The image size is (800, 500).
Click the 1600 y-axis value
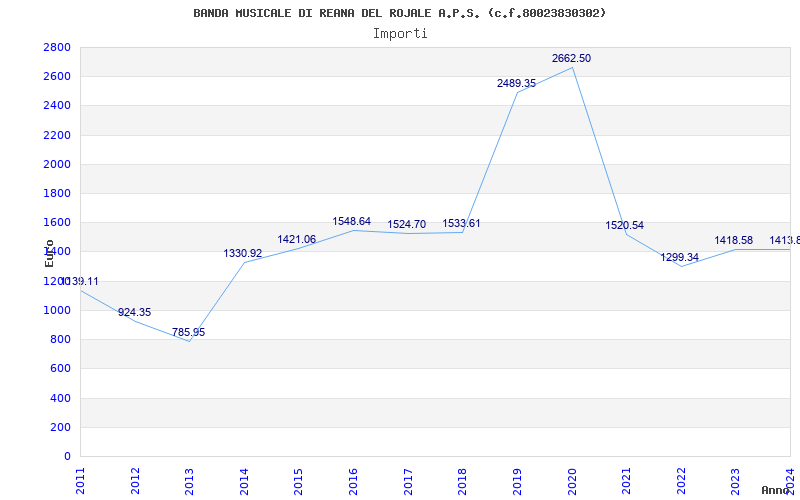[x=57, y=222]
